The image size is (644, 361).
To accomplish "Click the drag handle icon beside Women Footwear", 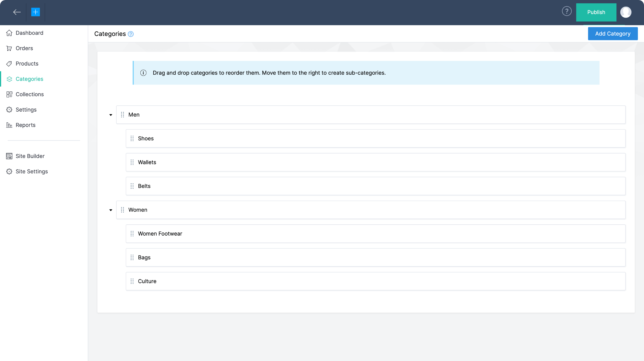I will tap(132, 234).
